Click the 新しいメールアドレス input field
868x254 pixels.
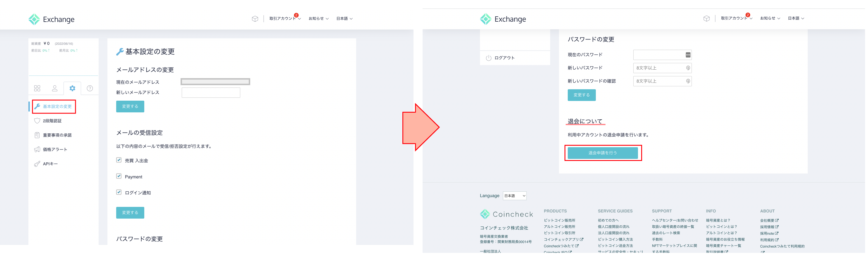211,93
